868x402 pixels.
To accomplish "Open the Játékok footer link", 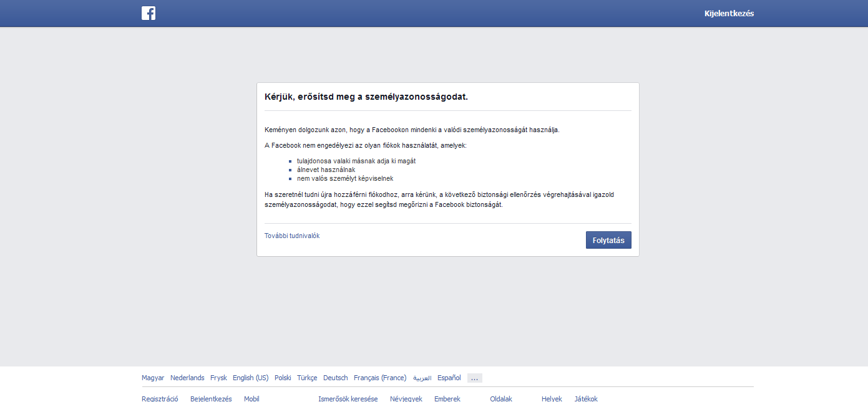I will pyautogui.click(x=586, y=398).
